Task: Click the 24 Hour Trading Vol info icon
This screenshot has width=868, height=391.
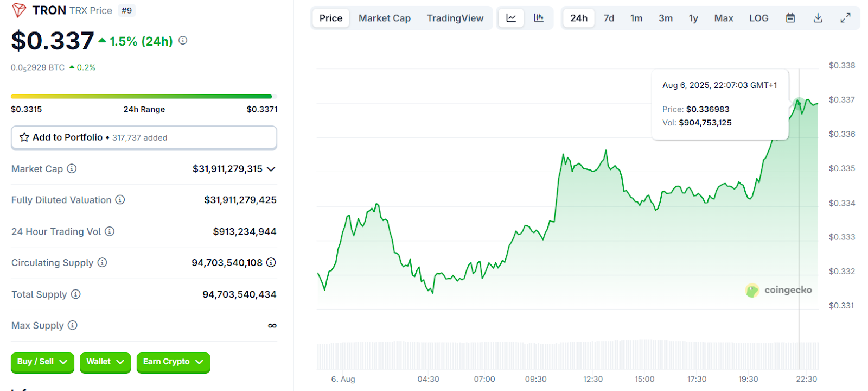Action: (x=110, y=231)
